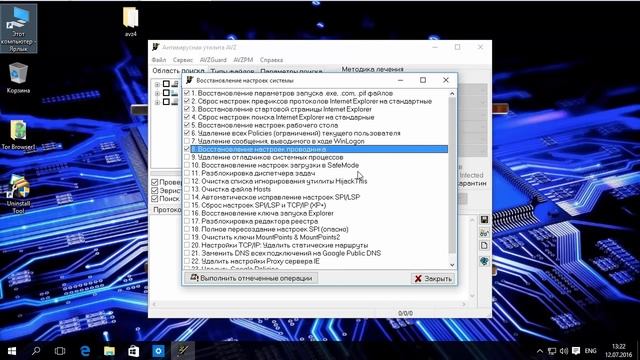Open the Файл menu in AVZ
The image size is (640, 360).
point(159,60)
